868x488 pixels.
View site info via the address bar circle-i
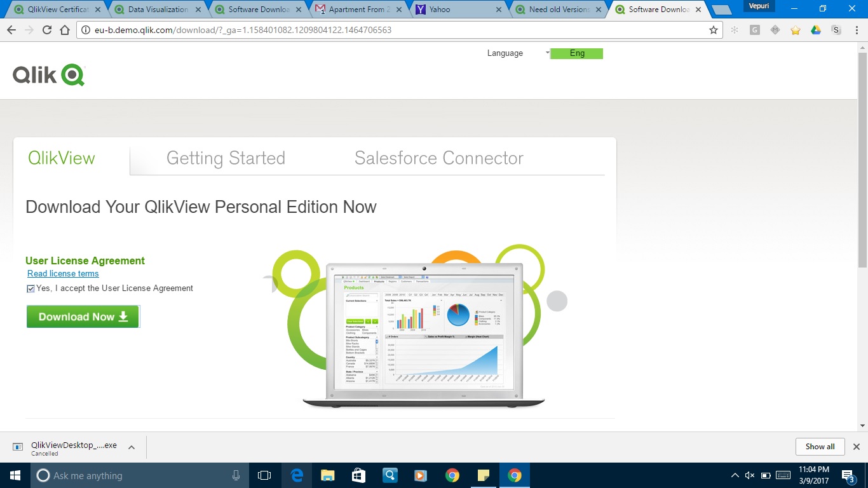(x=85, y=29)
